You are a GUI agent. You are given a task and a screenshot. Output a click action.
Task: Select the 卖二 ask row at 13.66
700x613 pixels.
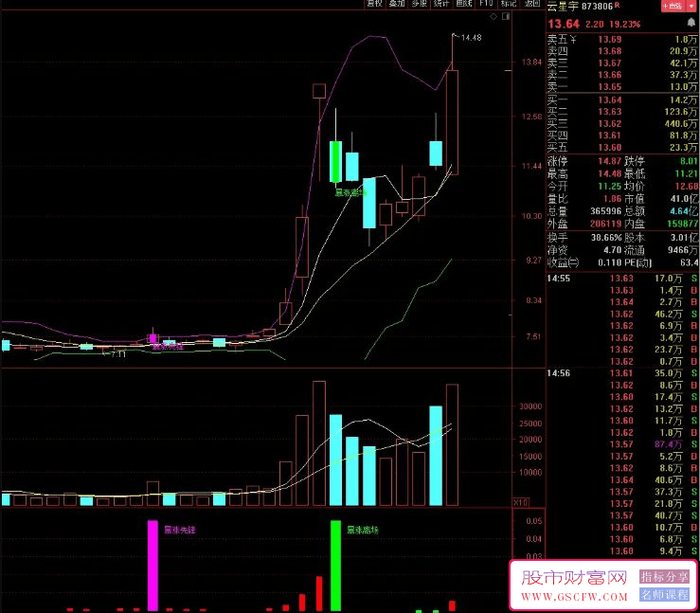[x=622, y=75]
